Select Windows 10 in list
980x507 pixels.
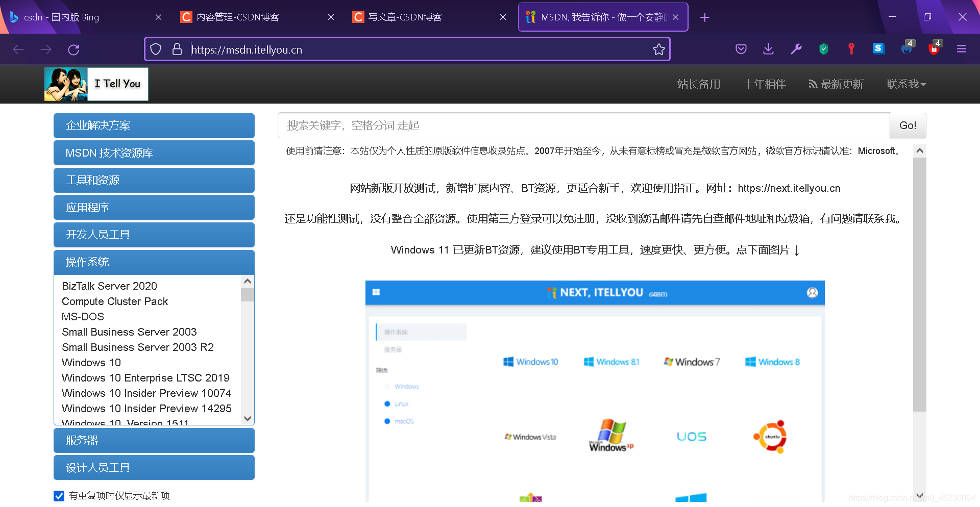(91, 363)
